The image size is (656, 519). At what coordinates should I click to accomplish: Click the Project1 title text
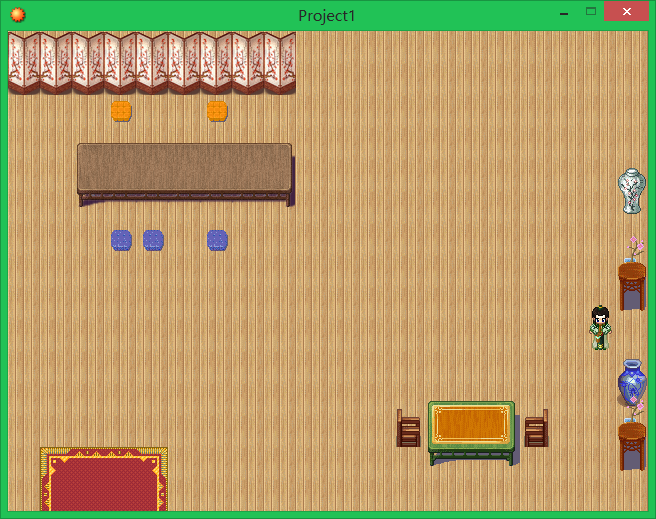(x=327, y=16)
